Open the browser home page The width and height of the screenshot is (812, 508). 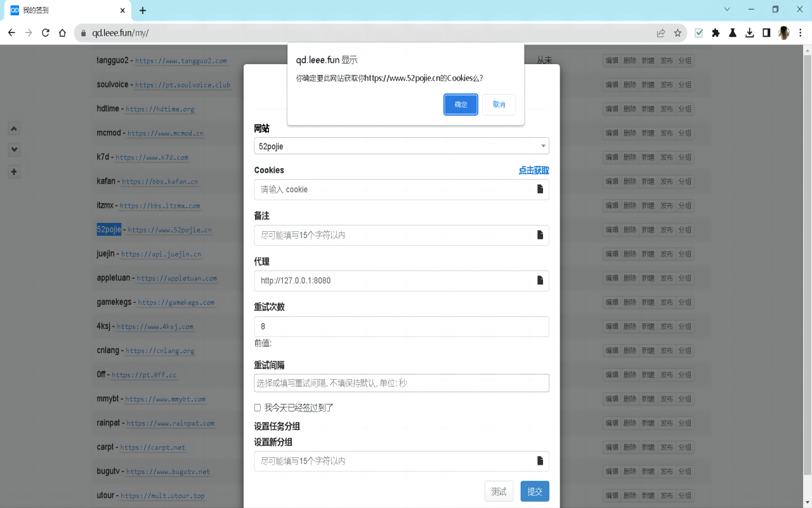(62, 33)
